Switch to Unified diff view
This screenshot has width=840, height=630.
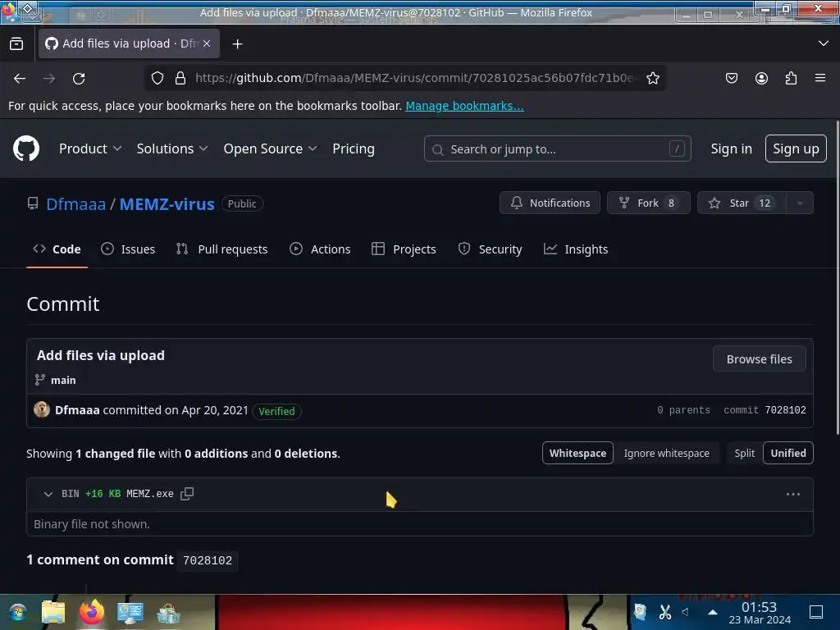788,453
